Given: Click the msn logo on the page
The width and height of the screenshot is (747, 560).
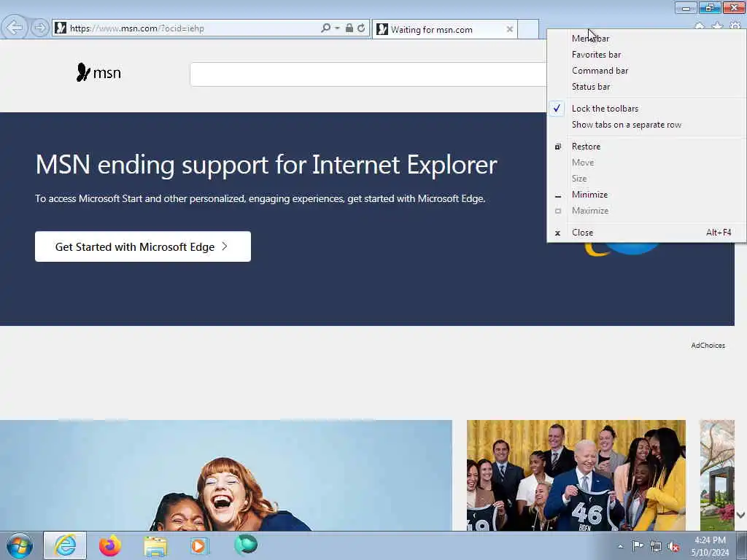Looking at the screenshot, I should tap(98, 73).
